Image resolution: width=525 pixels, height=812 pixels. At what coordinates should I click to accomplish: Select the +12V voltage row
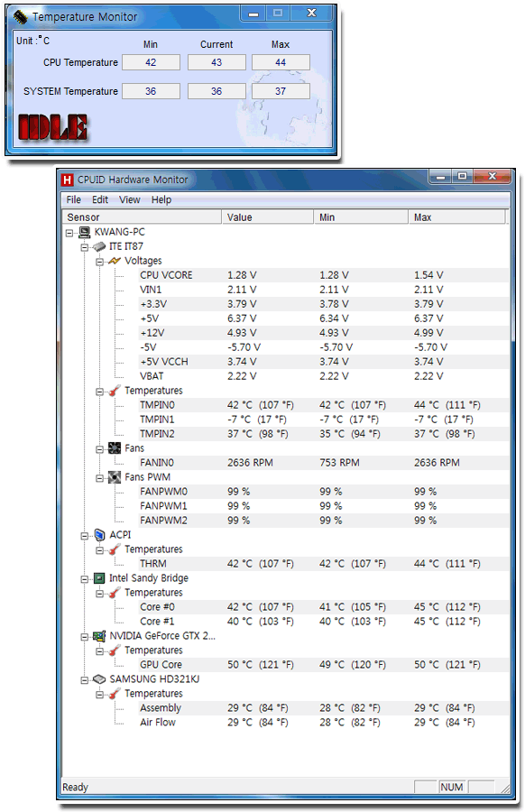click(x=324, y=333)
